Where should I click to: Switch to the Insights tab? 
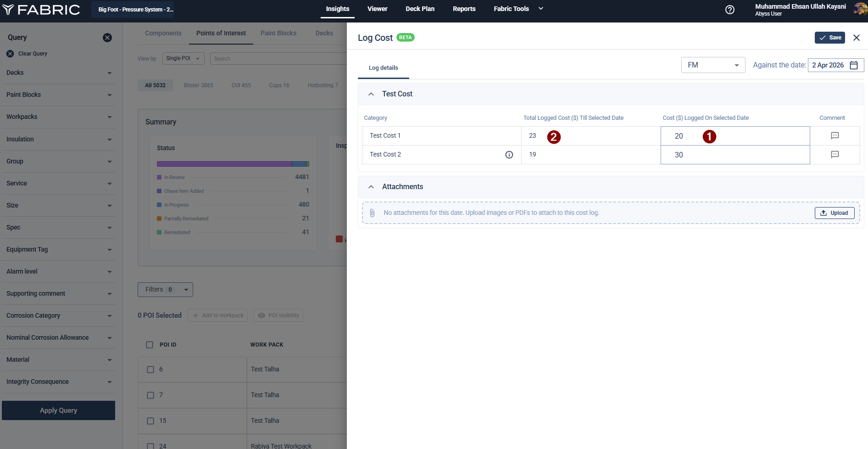(338, 9)
